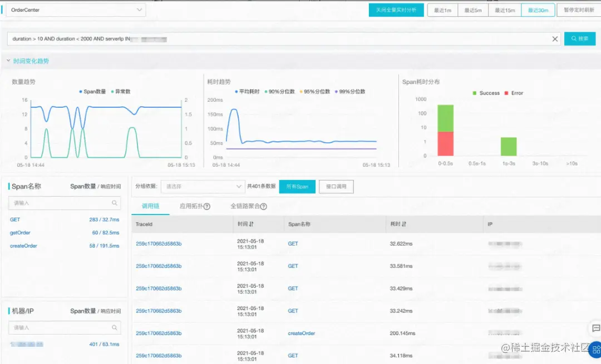601x364 pixels.
Task: Click the 所有Span button
Action: [x=297, y=187]
